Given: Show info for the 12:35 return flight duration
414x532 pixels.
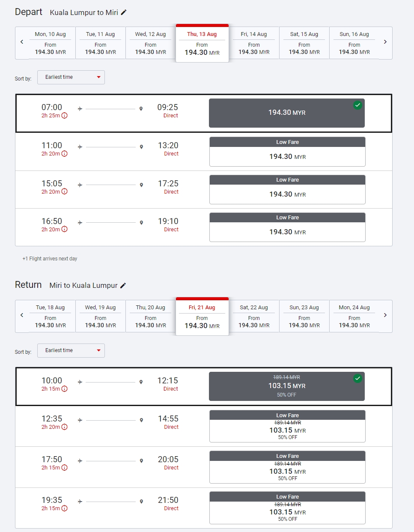Looking at the screenshot, I should tap(65, 427).
